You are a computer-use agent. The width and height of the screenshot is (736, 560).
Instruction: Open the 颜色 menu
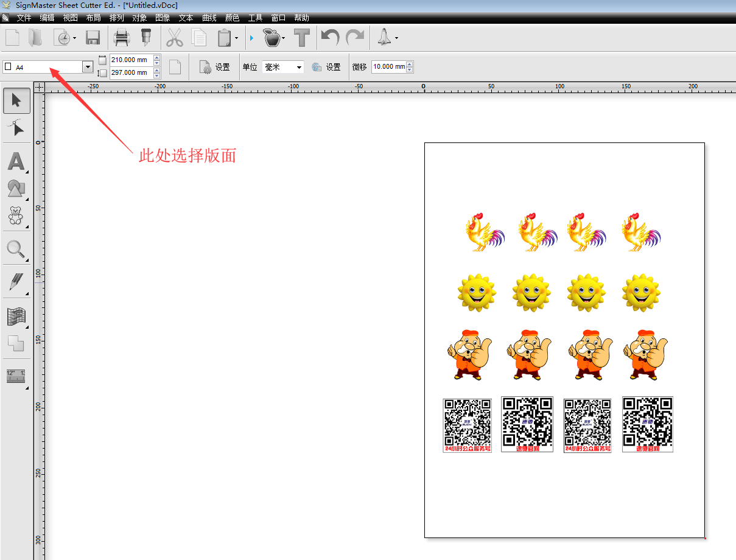click(x=232, y=18)
